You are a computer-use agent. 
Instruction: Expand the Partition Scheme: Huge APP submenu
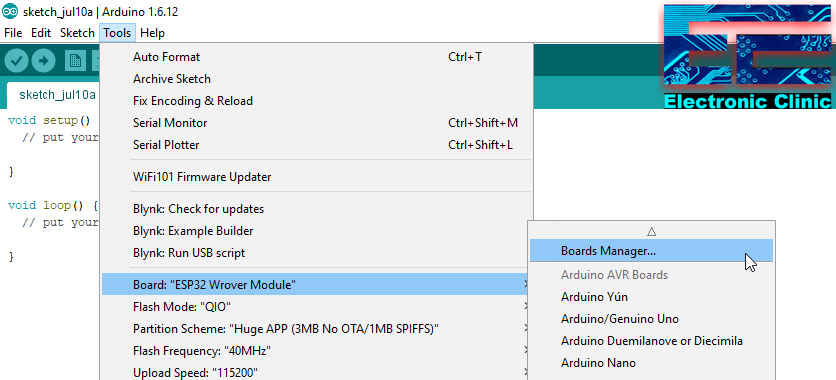pyautogui.click(x=315, y=329)
